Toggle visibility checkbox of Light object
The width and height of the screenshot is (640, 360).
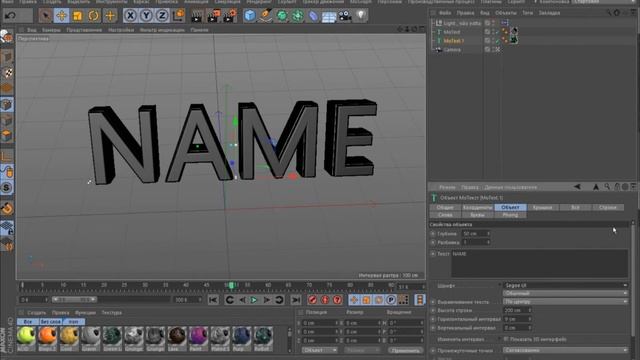coord(487,23)
